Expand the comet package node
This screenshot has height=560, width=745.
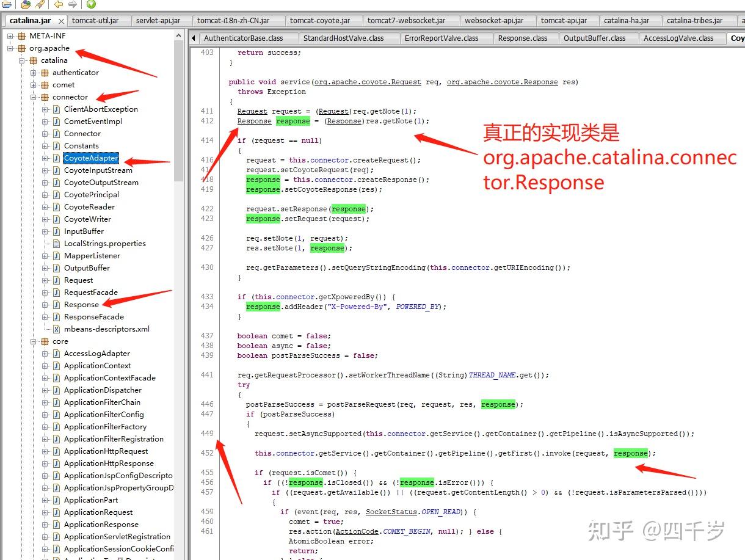point(34,85)
